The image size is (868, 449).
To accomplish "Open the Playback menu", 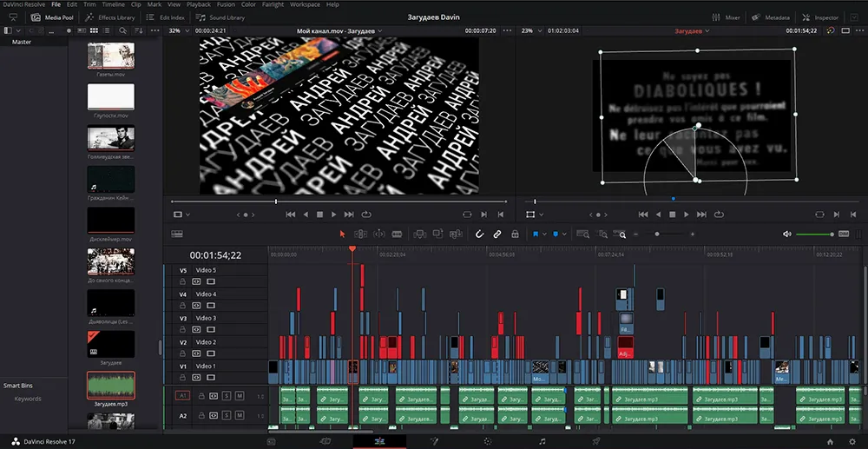I will [x=199, y=4].
